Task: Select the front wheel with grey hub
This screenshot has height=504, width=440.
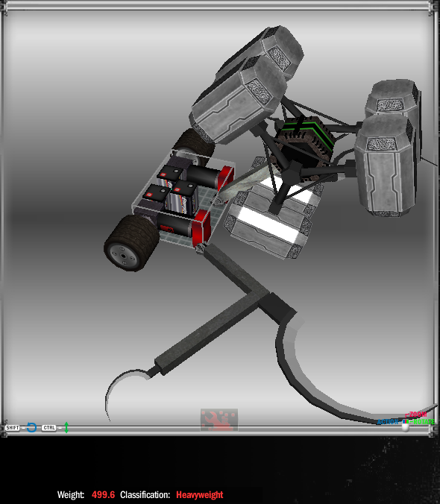Action: coord(132,243)
